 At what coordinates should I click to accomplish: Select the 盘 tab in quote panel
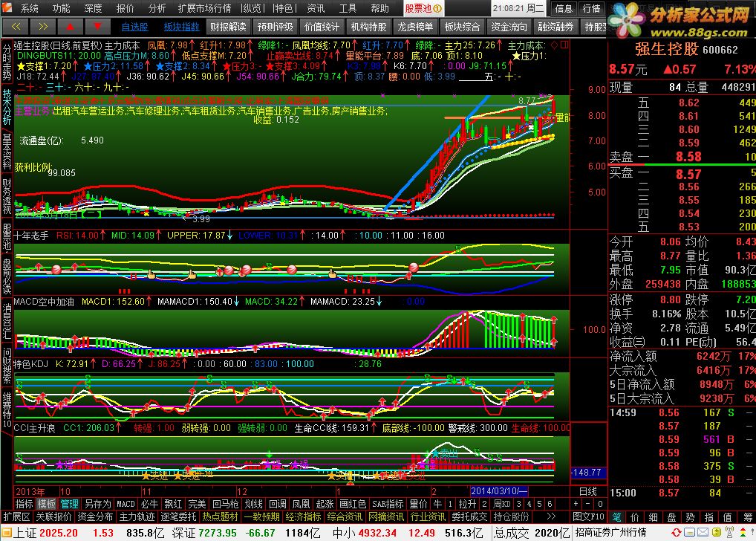(671, 517)
